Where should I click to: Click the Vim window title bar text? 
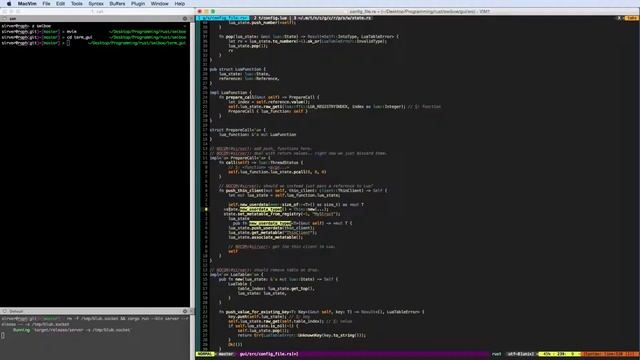(420, 11)
